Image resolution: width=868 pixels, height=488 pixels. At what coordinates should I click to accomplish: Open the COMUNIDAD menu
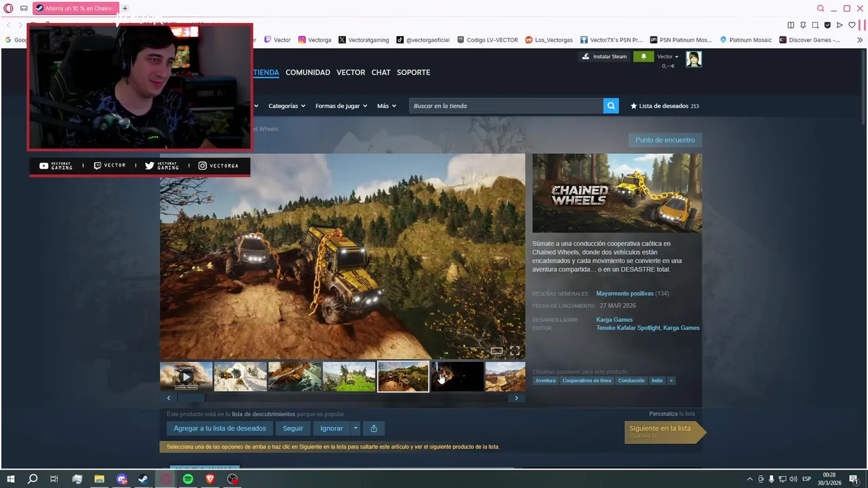[x=308, y=73]
